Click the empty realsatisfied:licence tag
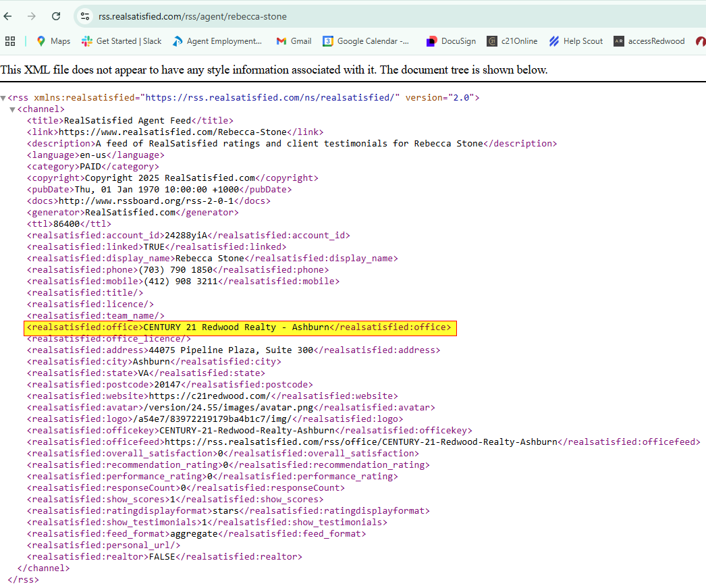706x588 pixels. (x=90, y=304)
